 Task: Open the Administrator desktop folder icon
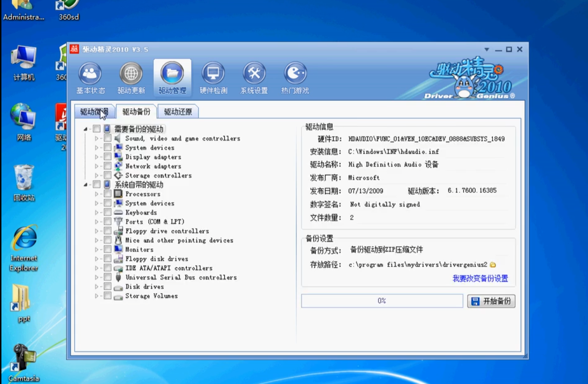click(x=23, y=10)
